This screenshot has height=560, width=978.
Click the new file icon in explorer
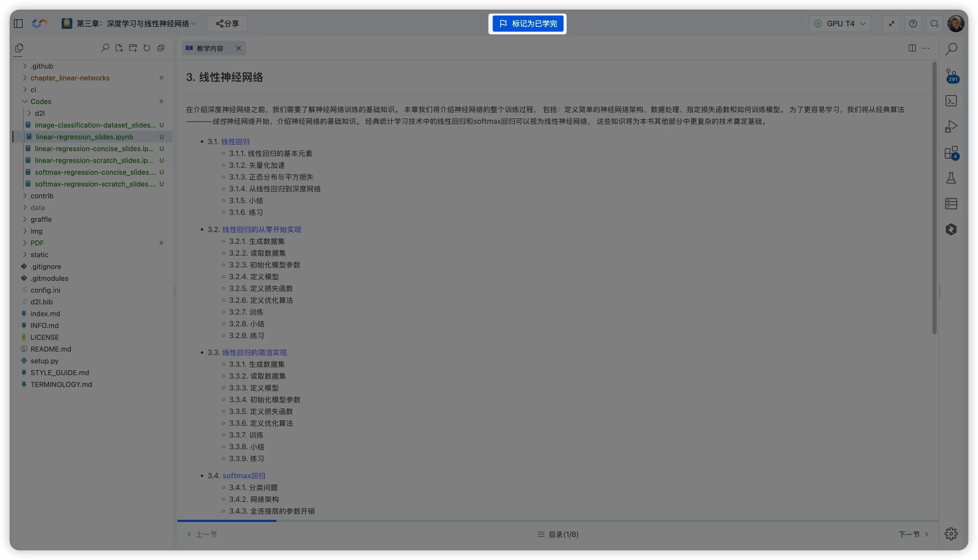point(119,48)
